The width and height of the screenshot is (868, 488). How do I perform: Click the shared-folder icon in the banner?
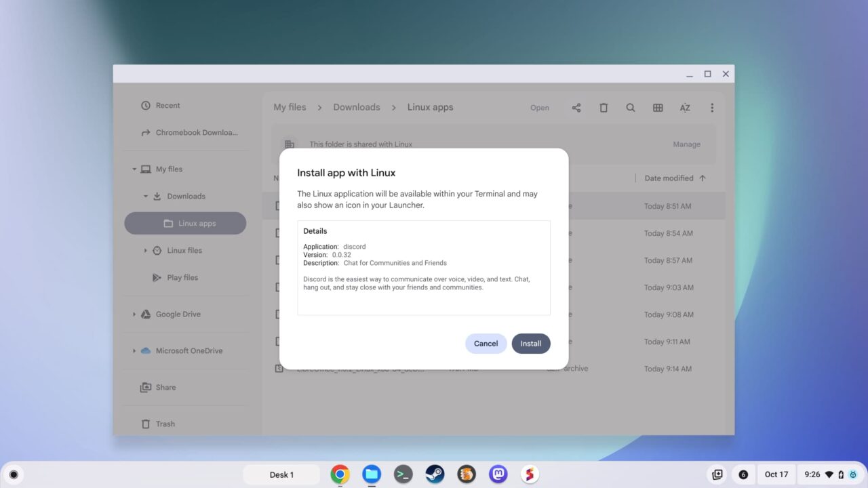click(290, 144)
